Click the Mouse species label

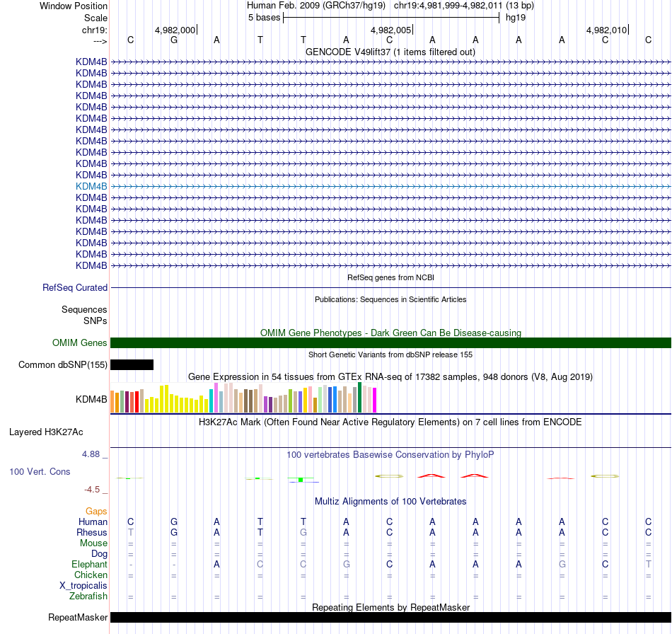click(93, 543)
